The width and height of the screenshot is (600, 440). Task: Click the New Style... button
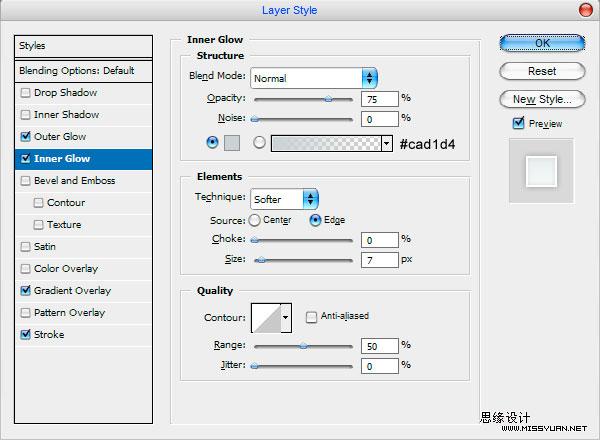point(542,99)
